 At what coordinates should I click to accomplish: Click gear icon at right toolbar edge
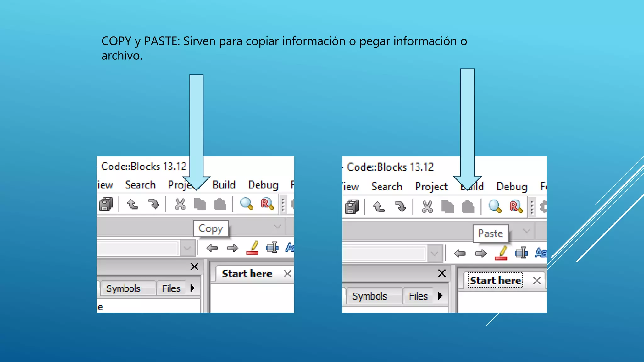point(543,207)
